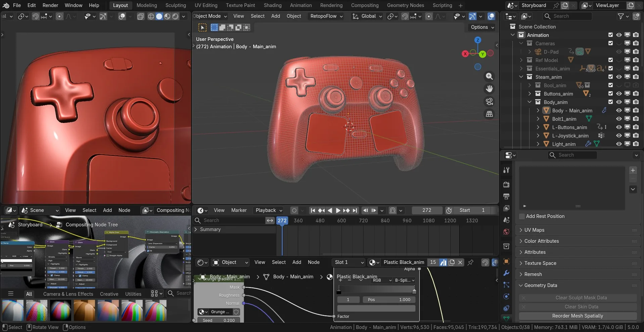This screenshot has height=332, width=644.
Task: Open the Global transform orientation dropdown
Action: [x=367, y=16]
